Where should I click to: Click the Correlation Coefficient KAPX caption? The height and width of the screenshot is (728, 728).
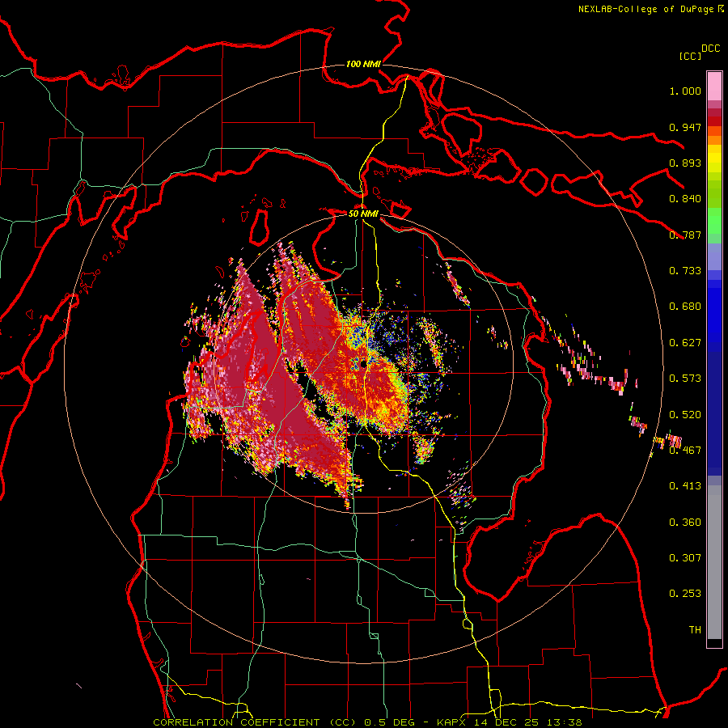(x=367, y=722)
